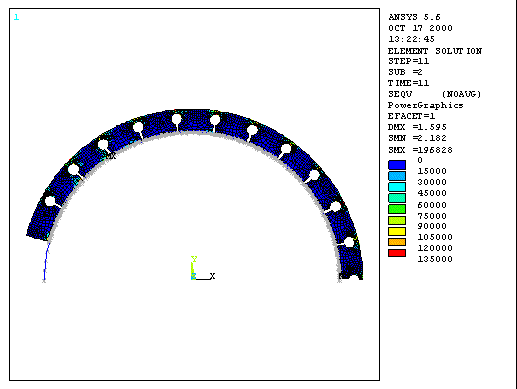Click the cyan window number 1 label
Image resolution: width=517 pixels, height=389 pixels.
pyautogui.click(x=16, y=17)
